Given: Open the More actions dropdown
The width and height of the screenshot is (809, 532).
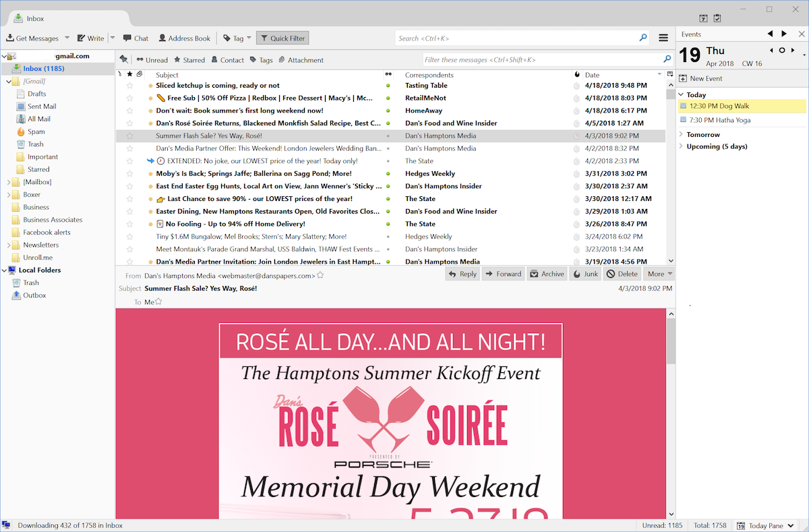Looking at the screenshot, I should coord(659,274).
